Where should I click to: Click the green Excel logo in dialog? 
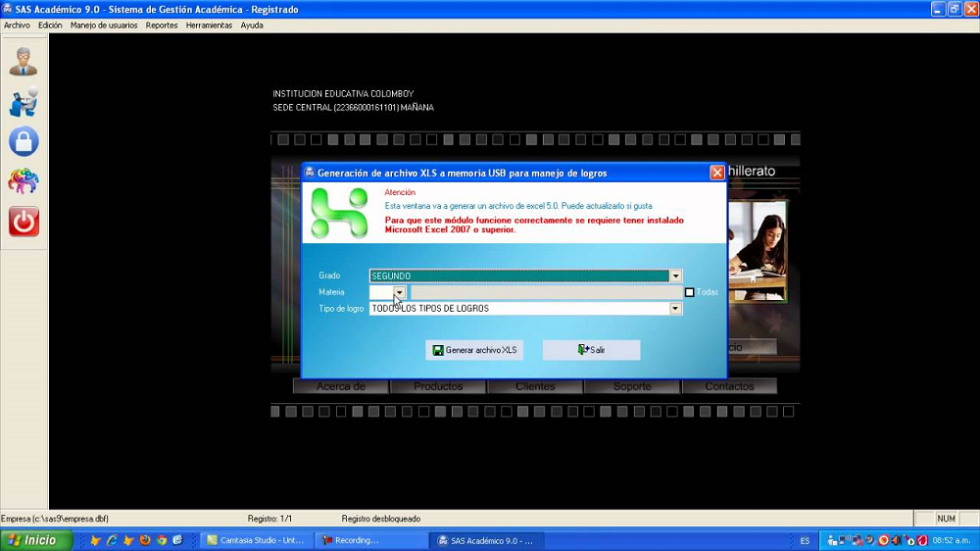click(x=339, y=213)
